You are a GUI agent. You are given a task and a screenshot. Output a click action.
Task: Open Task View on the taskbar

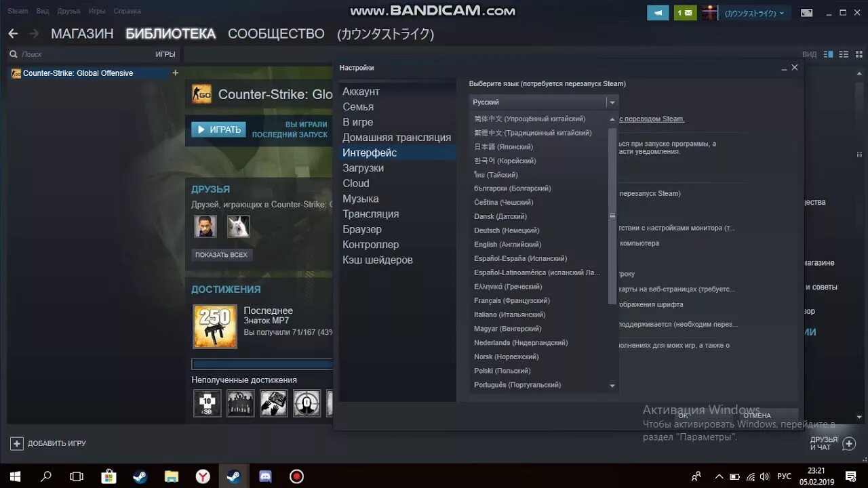pyautogui.click(x=77, y=476)
